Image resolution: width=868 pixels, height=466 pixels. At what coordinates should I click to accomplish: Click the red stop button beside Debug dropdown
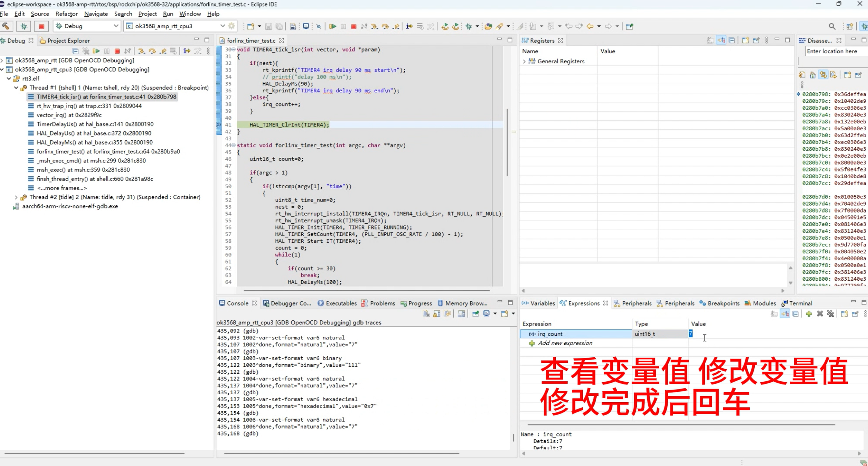coord(41,26)
